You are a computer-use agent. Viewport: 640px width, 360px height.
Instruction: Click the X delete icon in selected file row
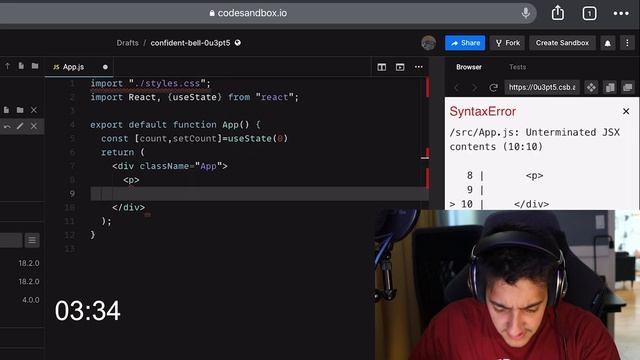[34, 126]
